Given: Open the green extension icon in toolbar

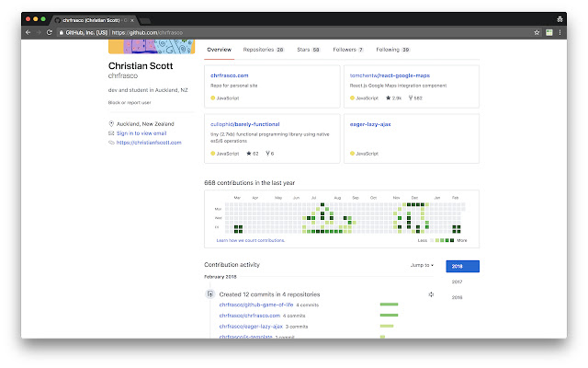Looking at the screenshot, I should [x=549, y=33].
